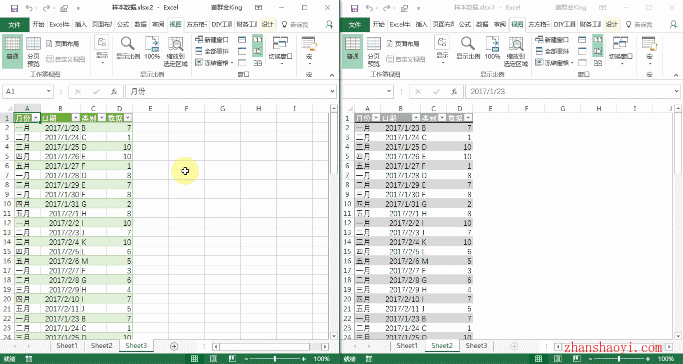
Task: Open 数据 filter dropdown in left window
Action: (x=128, y=118)
